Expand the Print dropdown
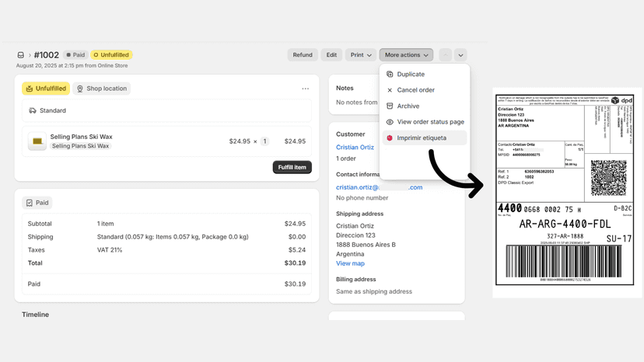This screenshot has height=362, width=644. [361, 55]
